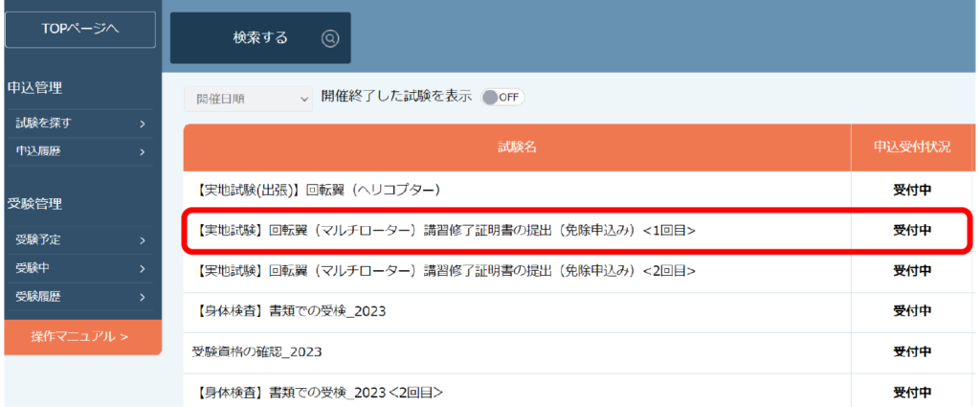Open the 開催日順 sort dropdown
Viewport: 980px width, 407px height.
248,98
